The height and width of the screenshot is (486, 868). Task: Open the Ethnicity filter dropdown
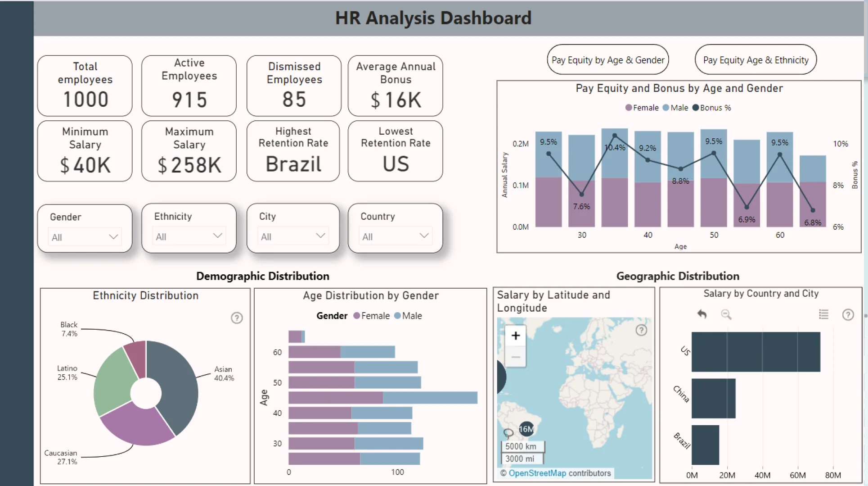point(189,236)
